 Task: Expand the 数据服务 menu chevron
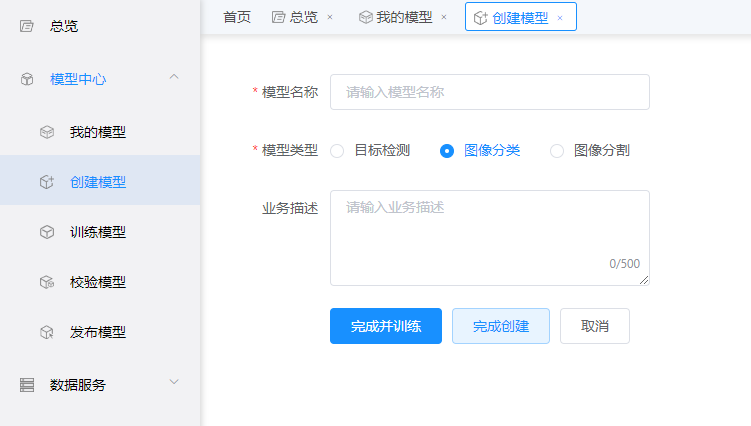tap(174, 382)
